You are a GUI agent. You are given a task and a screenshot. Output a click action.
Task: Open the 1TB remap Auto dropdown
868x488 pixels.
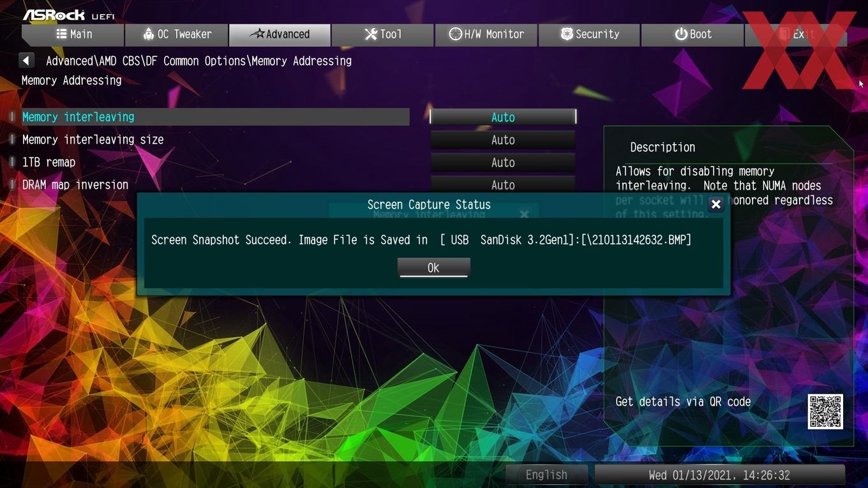(503, 163)
